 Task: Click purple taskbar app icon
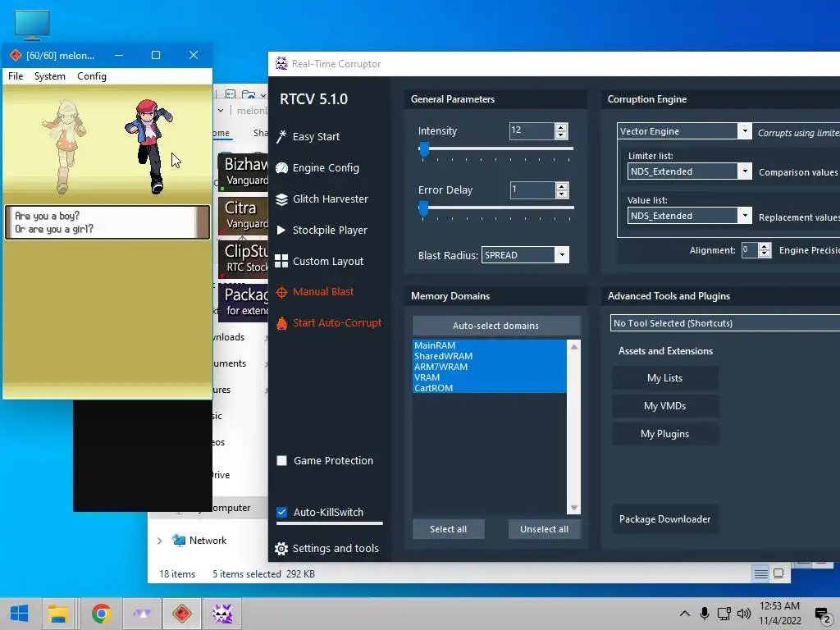pos(142,614)
